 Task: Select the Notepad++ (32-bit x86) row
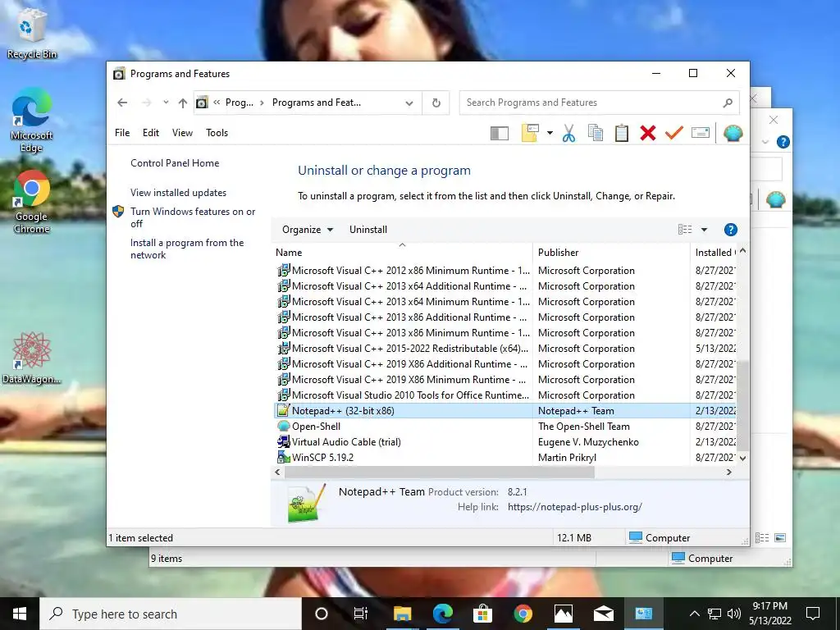tap(504, 411)
